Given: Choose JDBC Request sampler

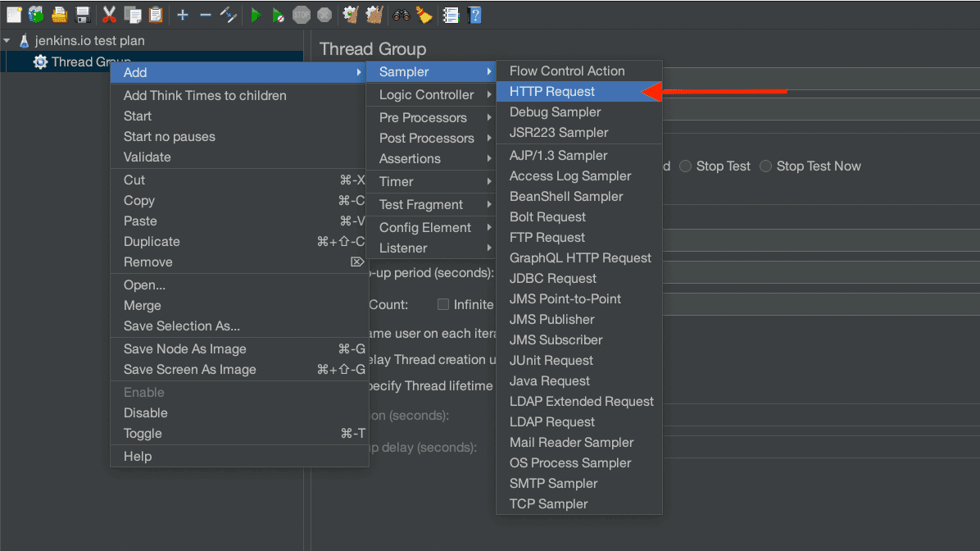Looking at the screenshot, I should point(553,279).
